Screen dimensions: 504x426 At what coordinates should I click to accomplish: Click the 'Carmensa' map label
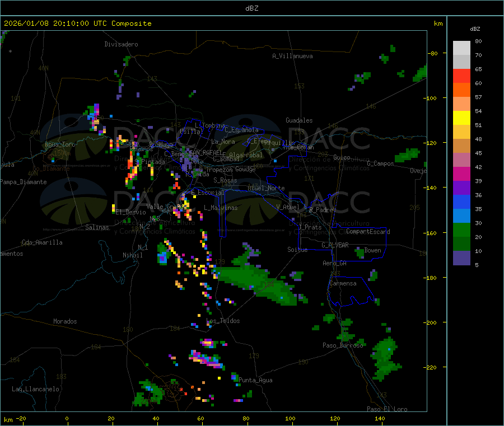tap(343, 283)
